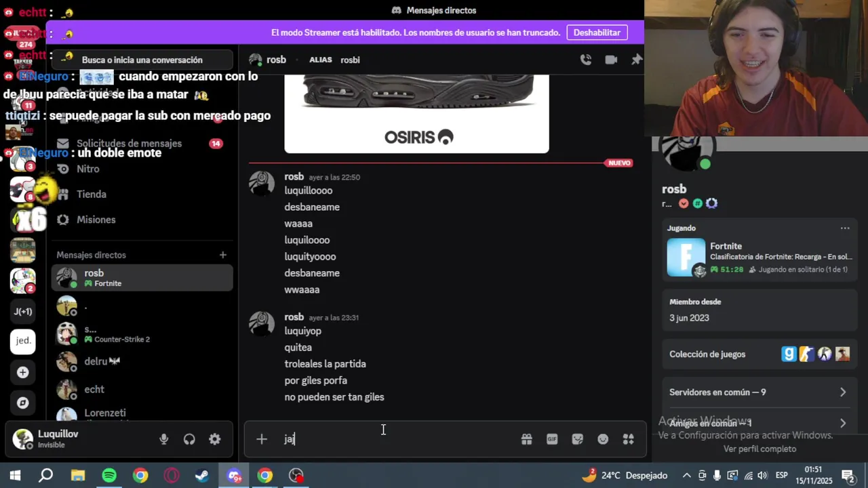Open volume control in system tray
868x488 pixels.
pos(762,476)
